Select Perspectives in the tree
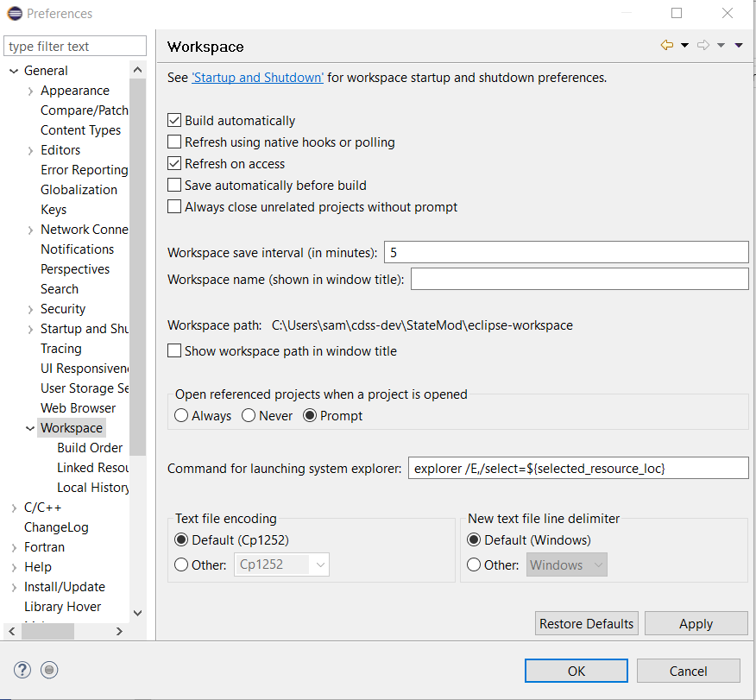The image size is (756, 700). [x=75, y=269]
